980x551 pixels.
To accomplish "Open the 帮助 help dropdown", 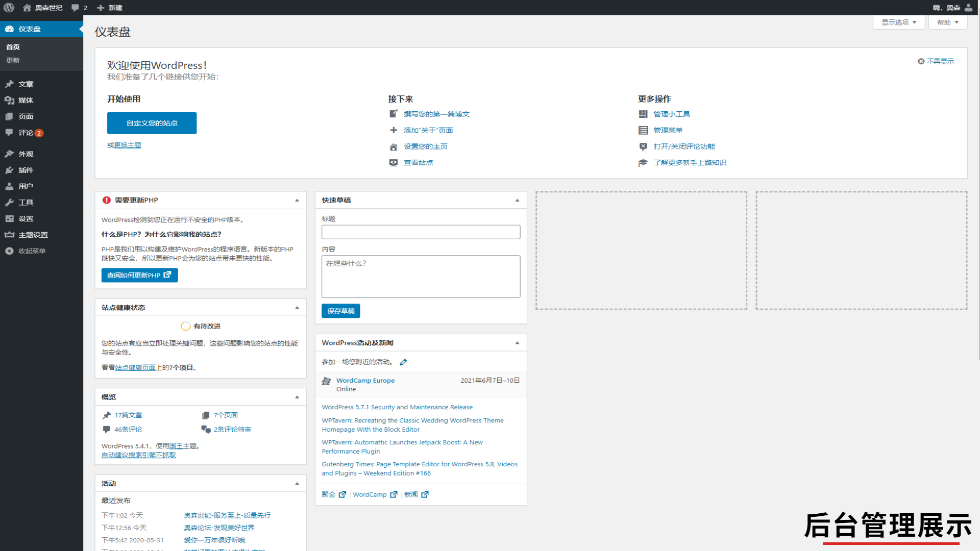I will (x=947, y=22).
